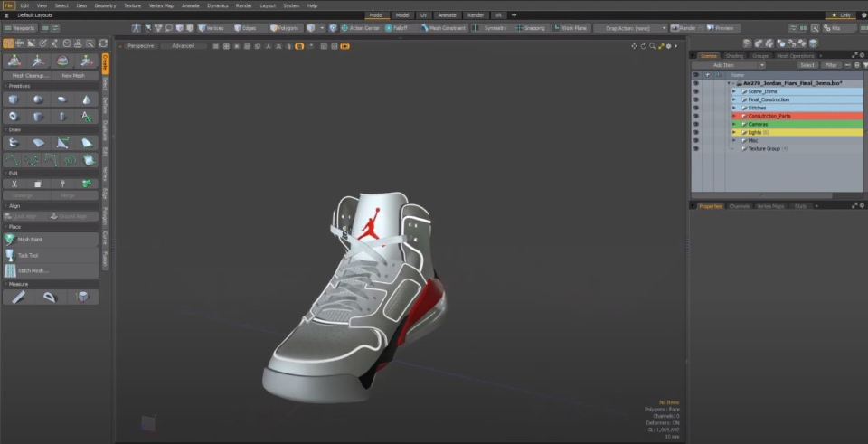The width and height of the screenshot is (868, 444).
Task: Select the Cube primitive tool
Action: tap(14, 99)
